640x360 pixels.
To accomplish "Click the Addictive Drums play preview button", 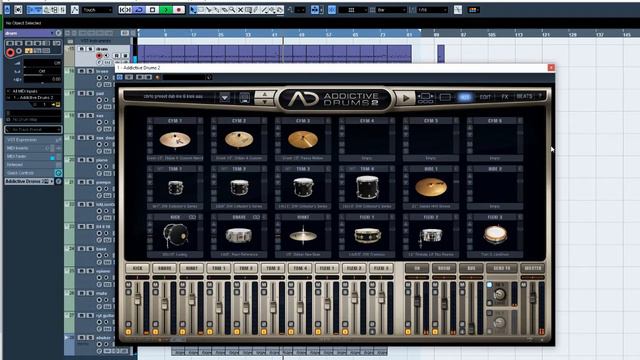I will [406, 98].
